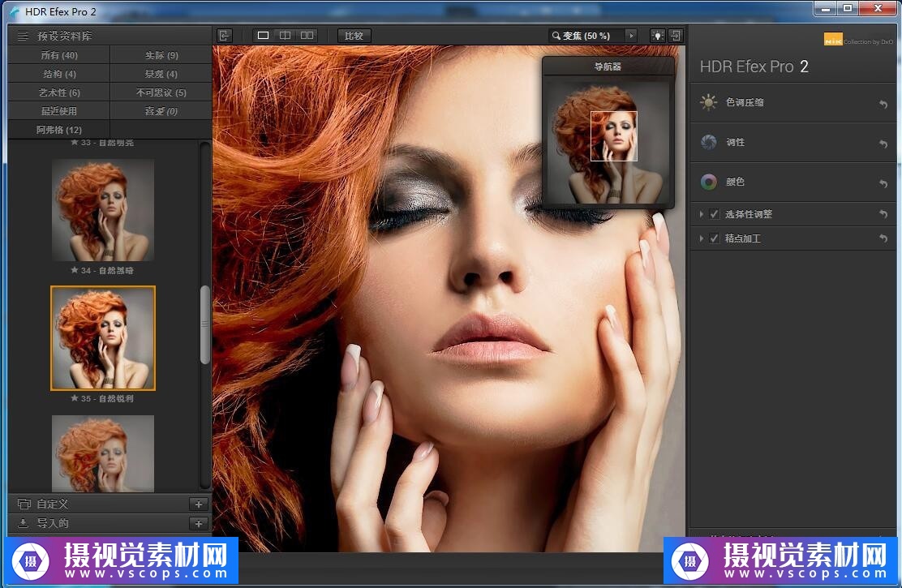Expand the 精点加工 section triangle
902x588 pixels.
pos(702,238)
